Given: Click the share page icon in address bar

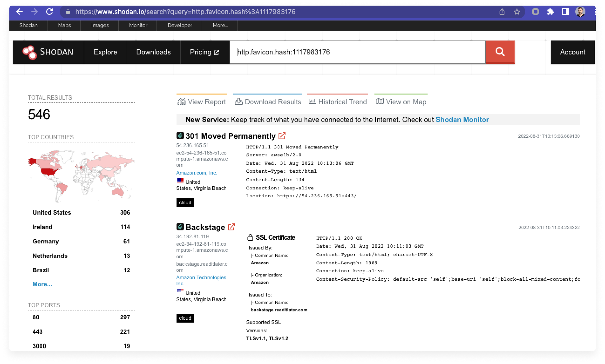Looking at the screenshot, I should tap(502, 12).
